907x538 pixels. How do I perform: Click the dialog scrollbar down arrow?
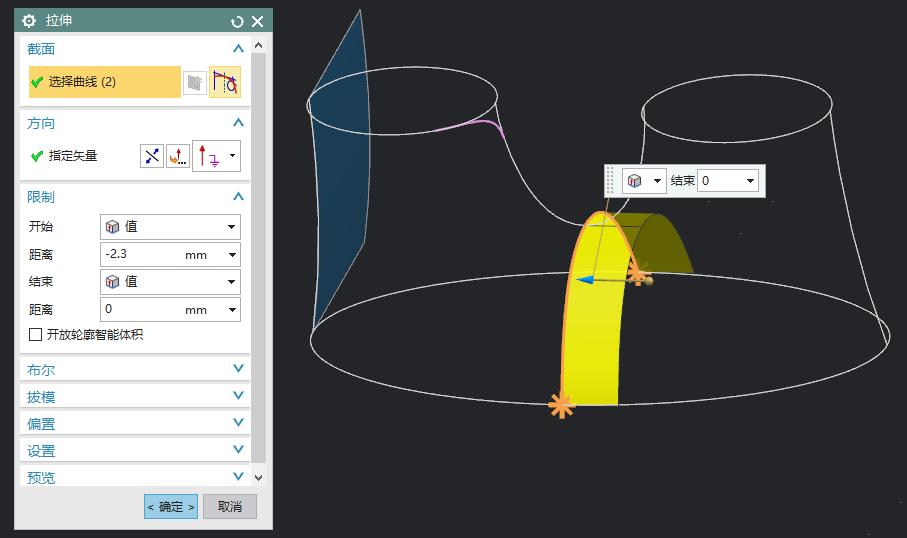tap(259, 478)
